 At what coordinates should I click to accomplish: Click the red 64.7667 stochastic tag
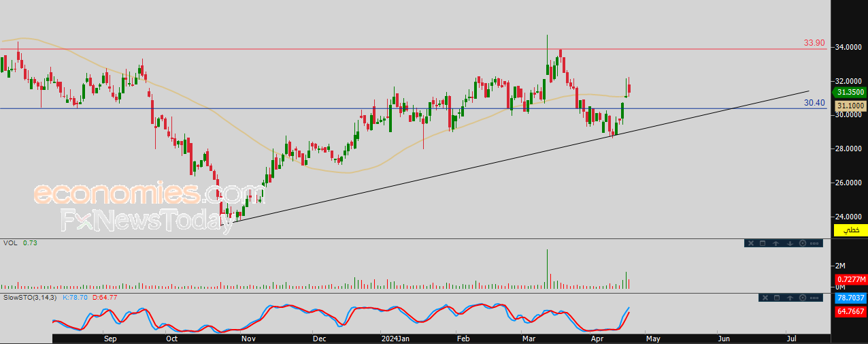pos(850,311)
